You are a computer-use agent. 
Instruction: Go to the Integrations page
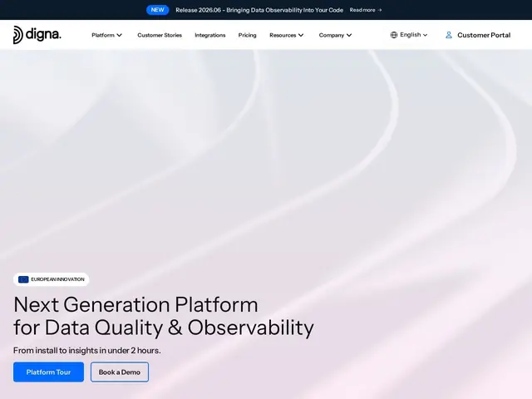(x=210, y=35)
